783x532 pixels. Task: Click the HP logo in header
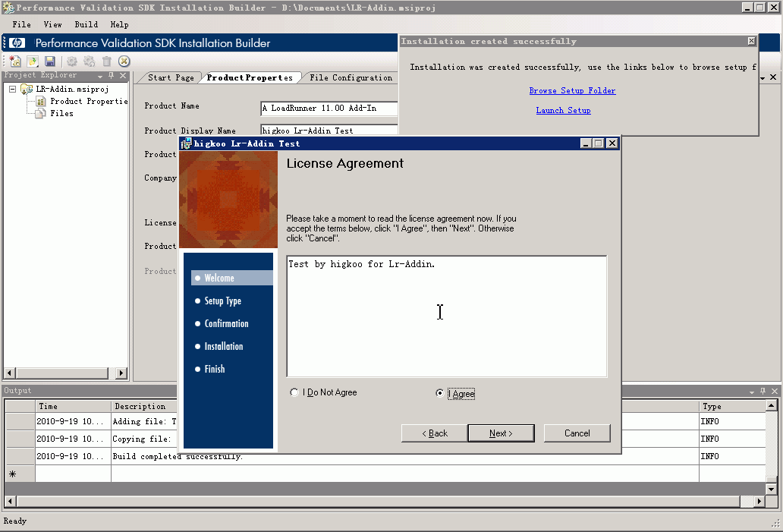(17, 43)
